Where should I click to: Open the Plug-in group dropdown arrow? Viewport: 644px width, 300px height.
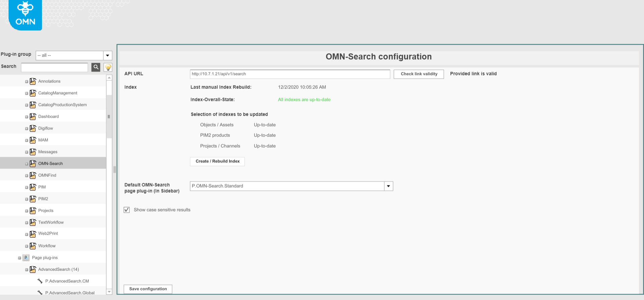click(x=108, y=55)
